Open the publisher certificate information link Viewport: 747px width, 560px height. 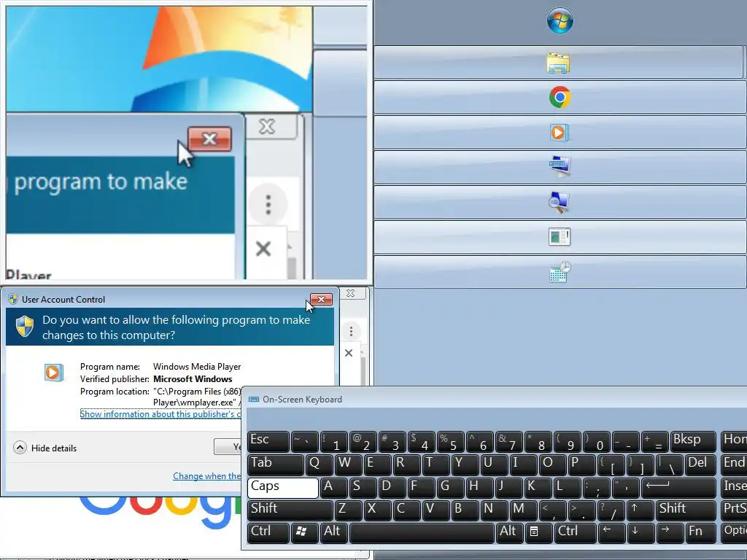point(160,414)
